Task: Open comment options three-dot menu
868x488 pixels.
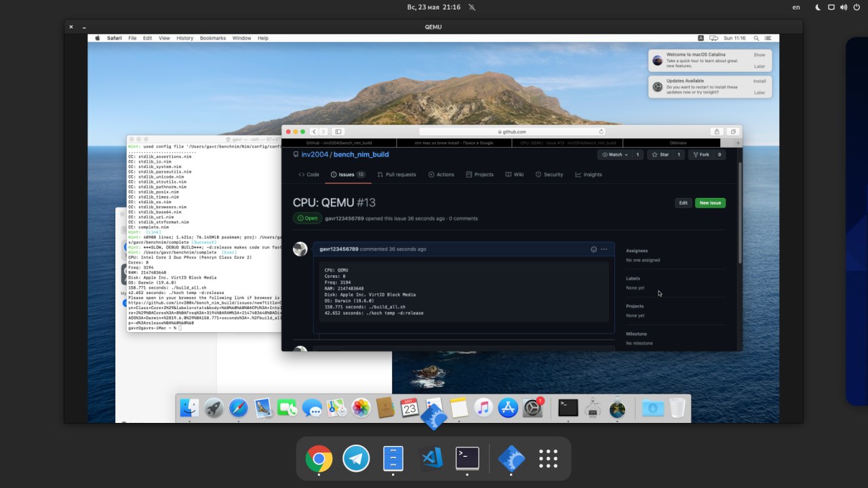Action: coord(604,249)
